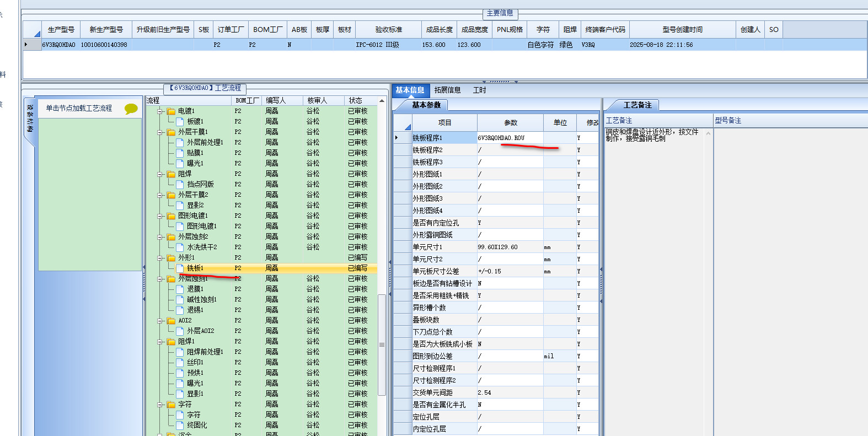
Task: Open the 拓展信息 tab
Action: pos(447,90)
